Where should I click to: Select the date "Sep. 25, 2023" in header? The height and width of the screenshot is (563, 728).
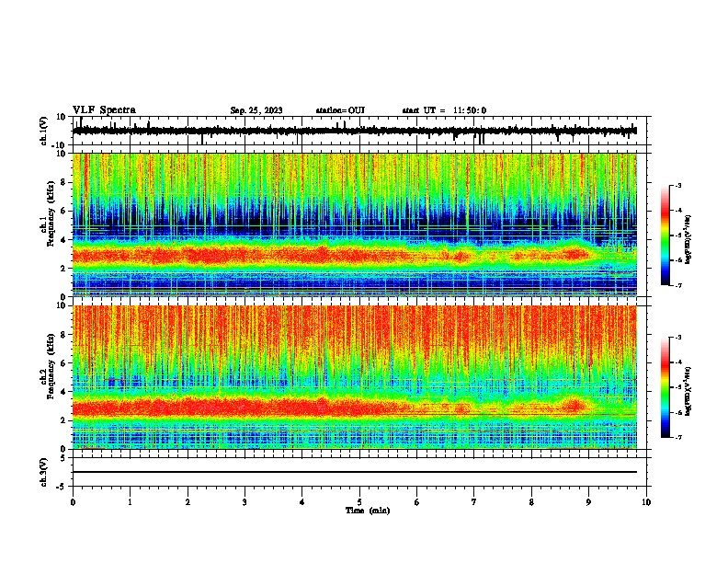coord(256,110)
